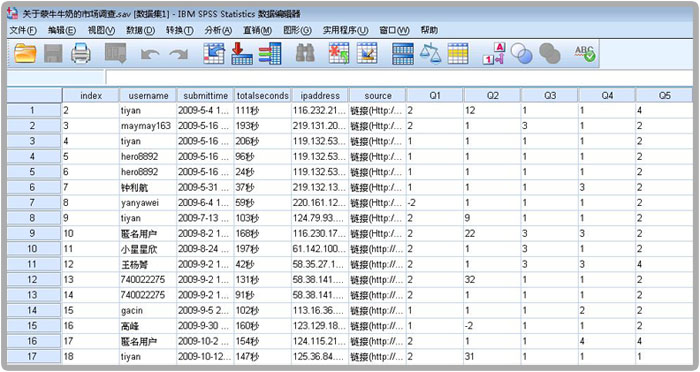Select the ipaddress column header
This screenshot has height=372, width=700.
coord(320,96)
